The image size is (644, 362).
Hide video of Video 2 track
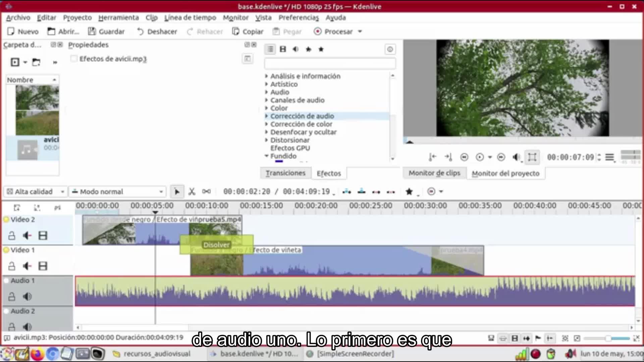tap(43, 236)
